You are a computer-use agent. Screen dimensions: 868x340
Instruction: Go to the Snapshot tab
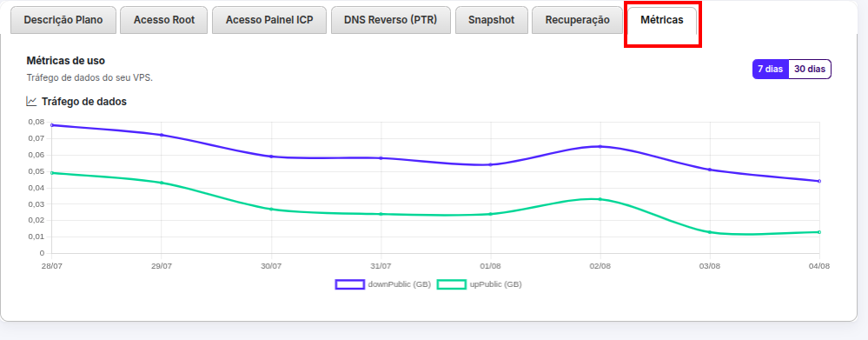(x=492, y=21)
